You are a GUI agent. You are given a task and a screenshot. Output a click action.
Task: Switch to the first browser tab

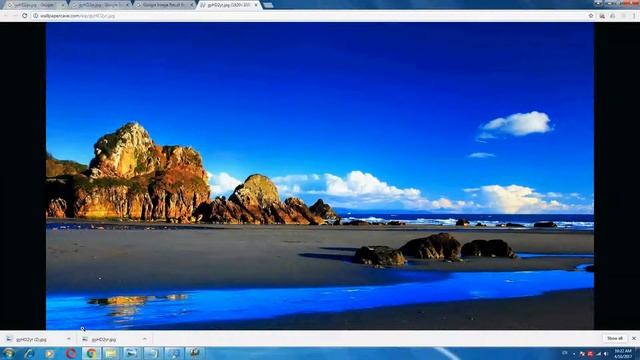coord(35,5)
